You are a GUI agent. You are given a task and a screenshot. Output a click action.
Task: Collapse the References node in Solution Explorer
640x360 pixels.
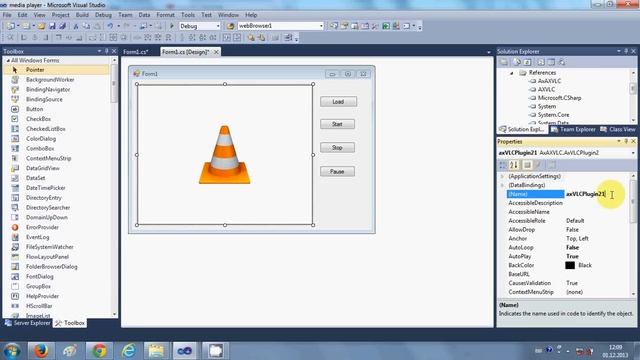coord(512,73)
